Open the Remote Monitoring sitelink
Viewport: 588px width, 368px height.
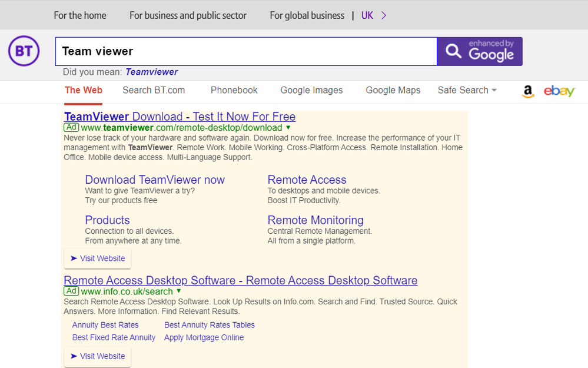[x=315, y=220]
